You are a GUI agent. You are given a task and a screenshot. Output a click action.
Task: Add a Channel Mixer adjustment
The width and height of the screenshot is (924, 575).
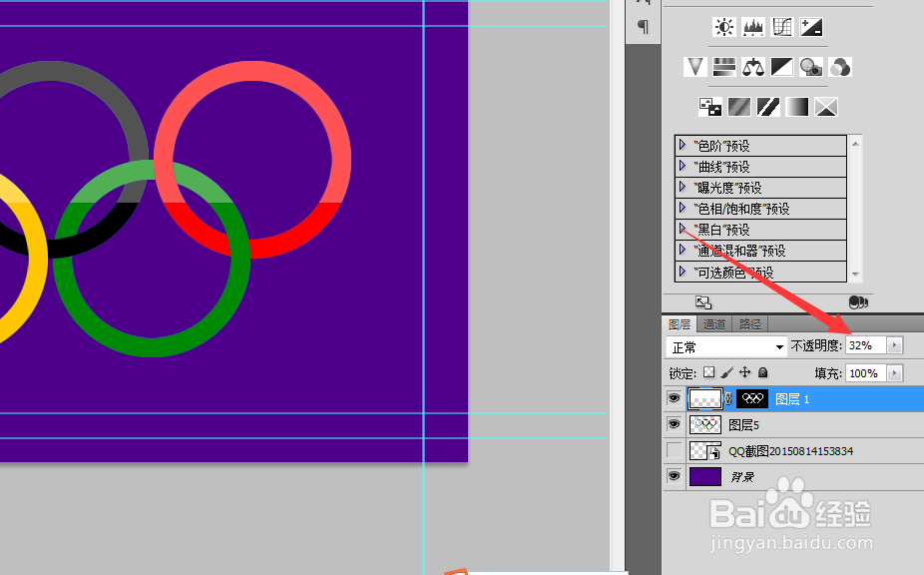pos(840,67)
